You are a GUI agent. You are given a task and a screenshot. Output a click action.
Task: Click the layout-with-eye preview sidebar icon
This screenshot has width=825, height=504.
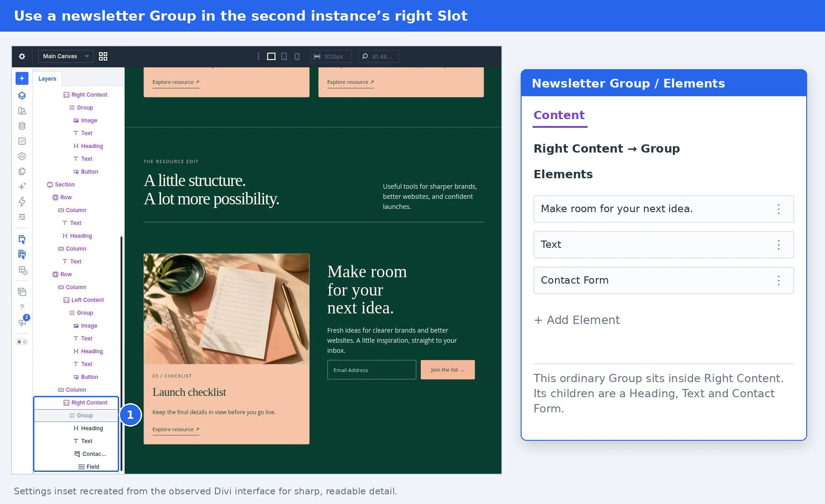(22, 270)
